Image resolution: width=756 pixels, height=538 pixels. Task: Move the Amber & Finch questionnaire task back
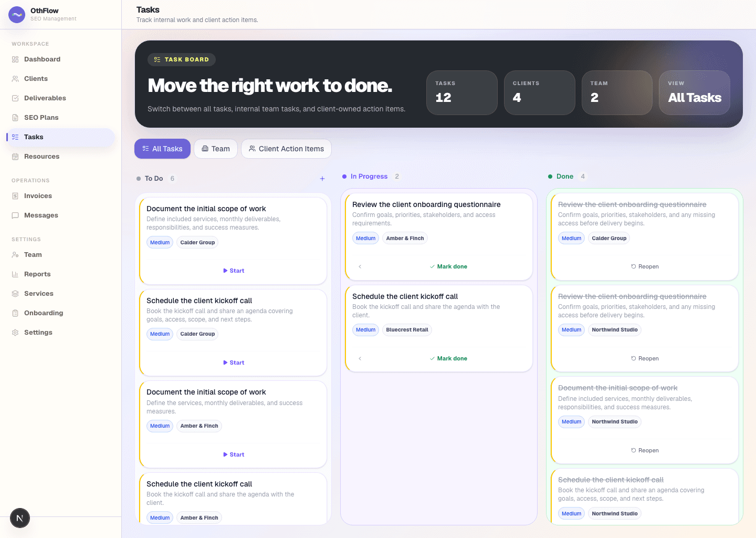pyautogui.click(x=360, y=266)
